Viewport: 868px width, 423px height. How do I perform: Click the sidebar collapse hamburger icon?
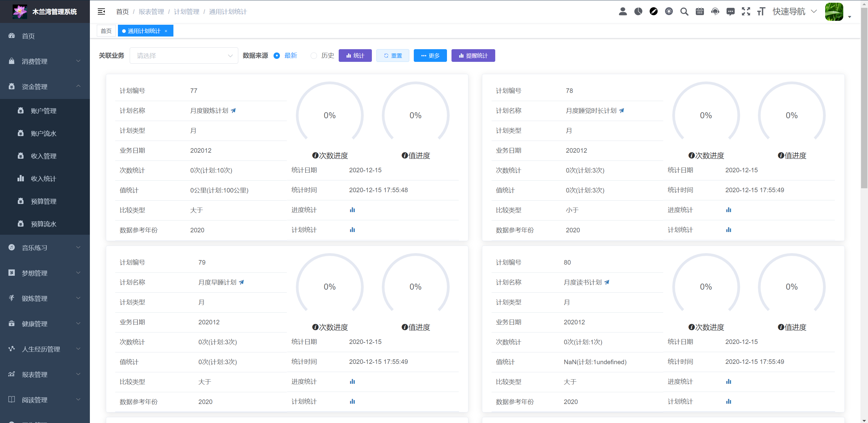tap(101, 11)
